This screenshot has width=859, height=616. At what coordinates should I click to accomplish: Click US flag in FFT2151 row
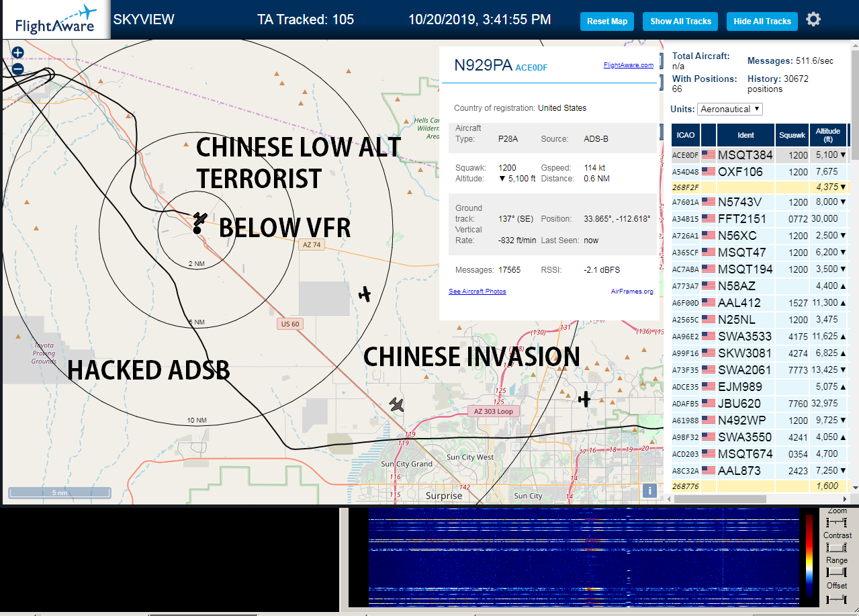709,219
